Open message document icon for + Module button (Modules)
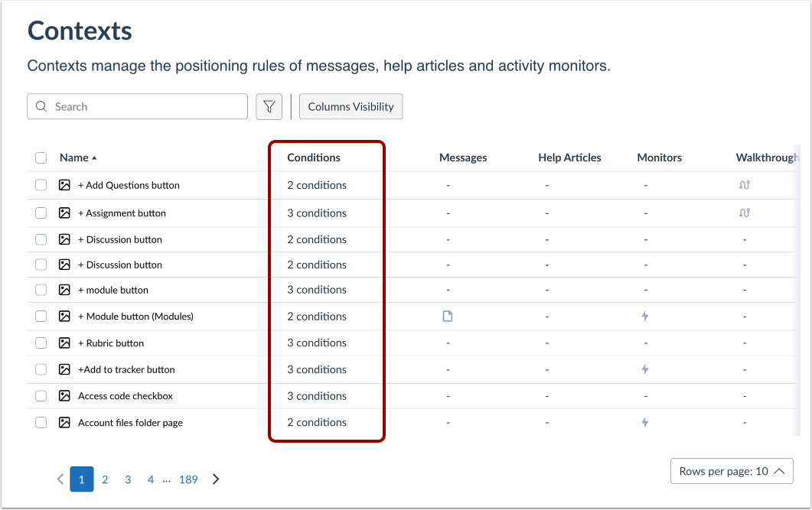812x510 pixels. click(x=448, y=316)
